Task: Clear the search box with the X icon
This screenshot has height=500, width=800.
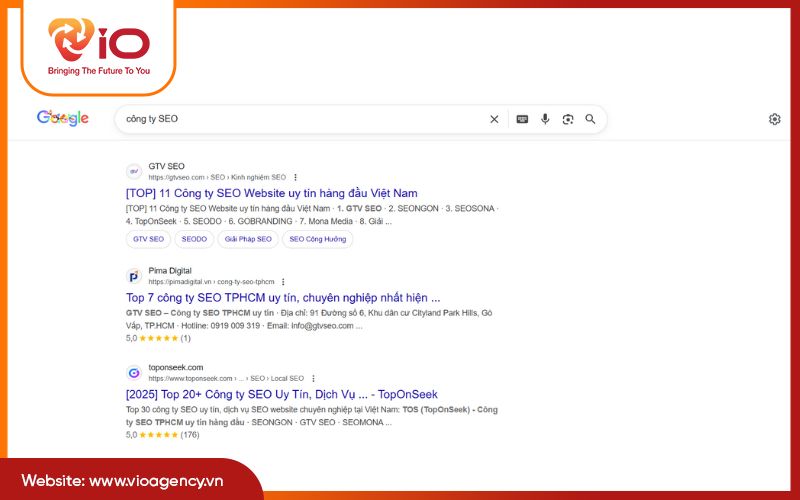Action: [x=494, y=119]
